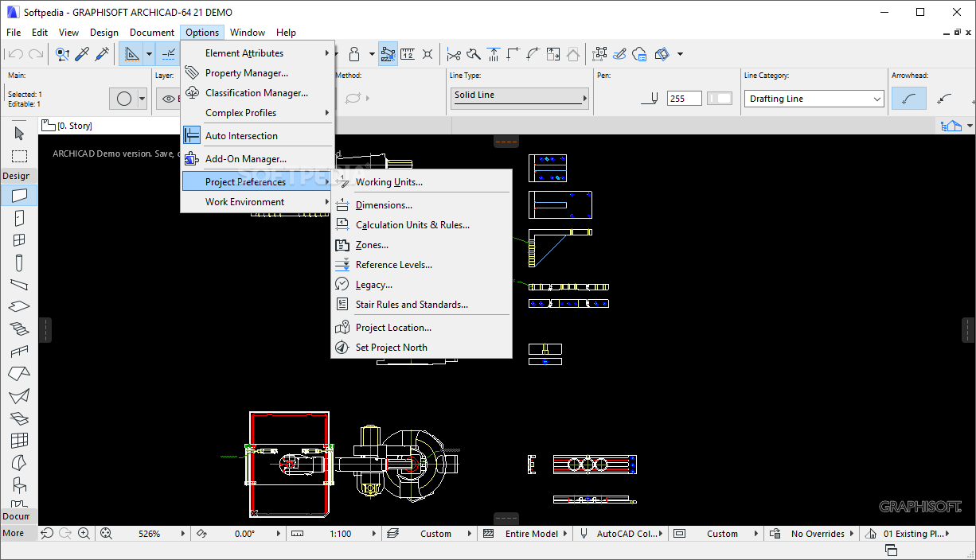Viewport: 976px width, 560px height.
Task: Select the Door tool
Action: point(19,217)
